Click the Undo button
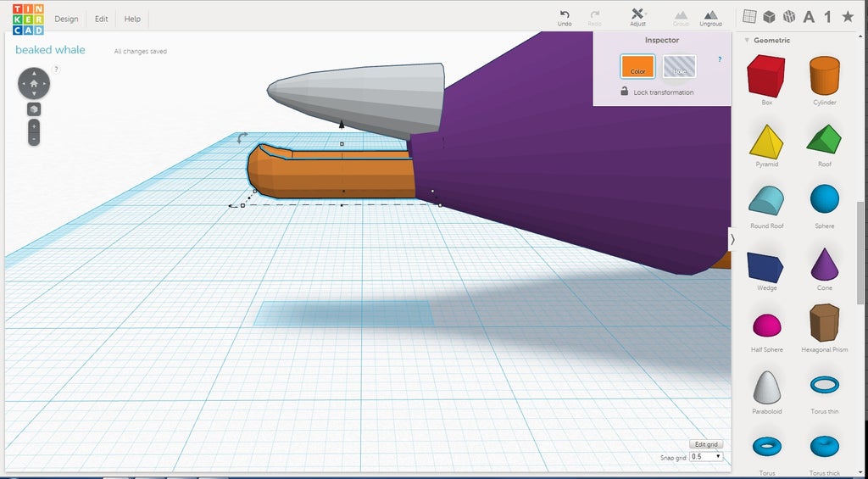Image resolution: width=868 pixels, height=479 pixels. coord(565,18)
